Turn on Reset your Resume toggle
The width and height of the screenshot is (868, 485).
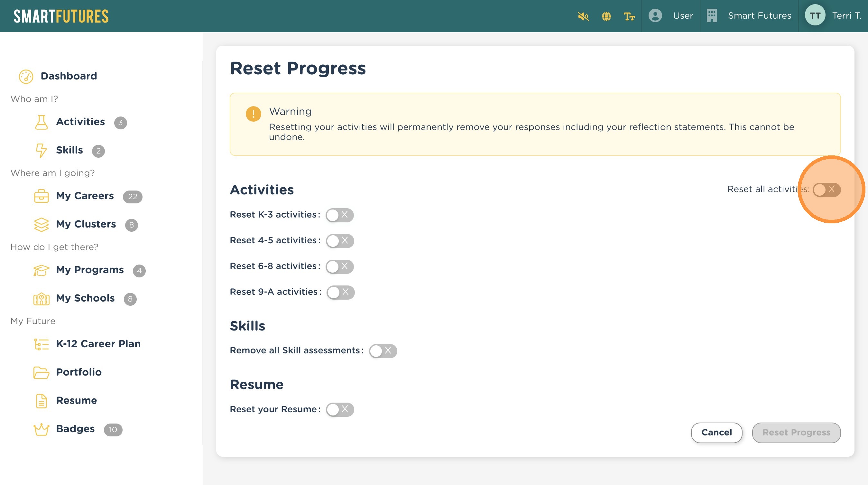340,409
